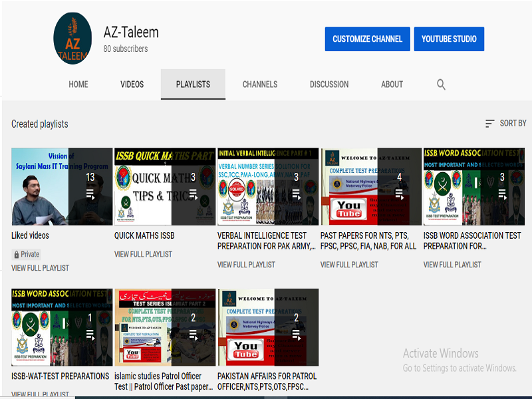The height and width of the screenshot is (399, 532).
Task: Open the Initial Verbal Intelligence thumbnail
Action: point(268,186)
